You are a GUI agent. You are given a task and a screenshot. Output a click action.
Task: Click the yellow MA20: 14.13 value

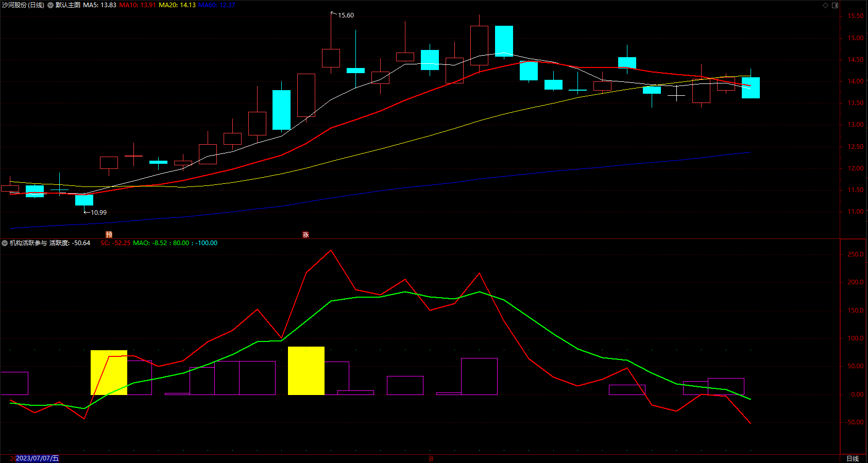[177, 5]
